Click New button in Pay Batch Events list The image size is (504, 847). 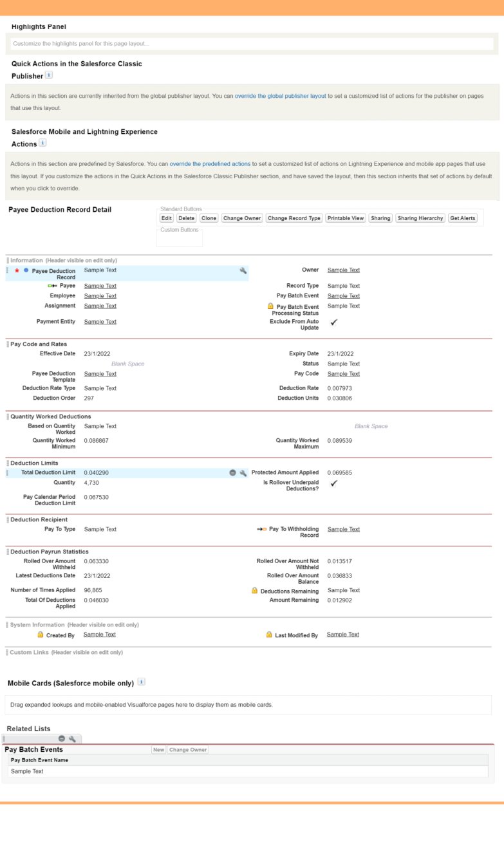(159, 750)
